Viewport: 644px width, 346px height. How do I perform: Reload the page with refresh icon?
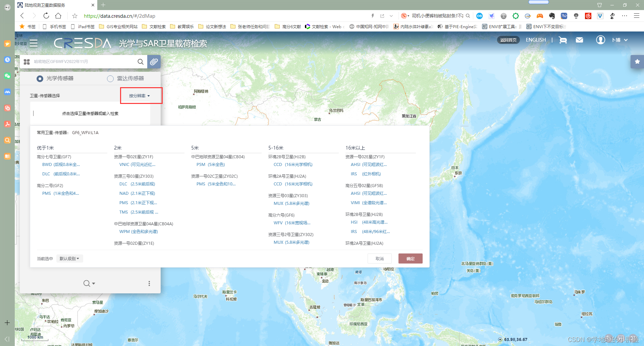46,16
